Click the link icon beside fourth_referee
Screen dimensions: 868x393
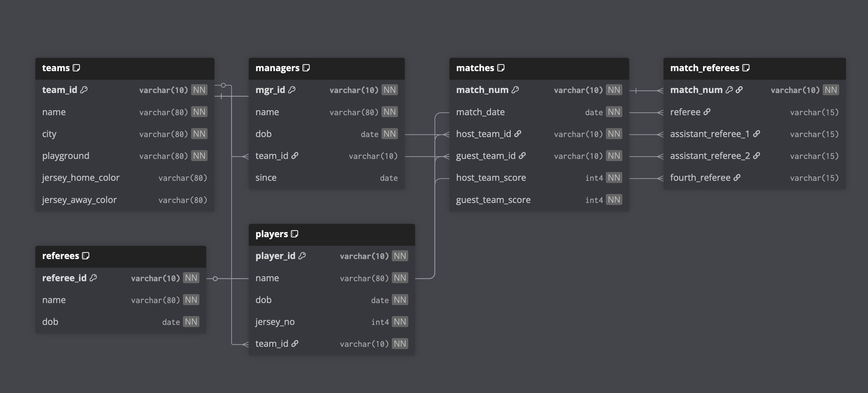737,178
